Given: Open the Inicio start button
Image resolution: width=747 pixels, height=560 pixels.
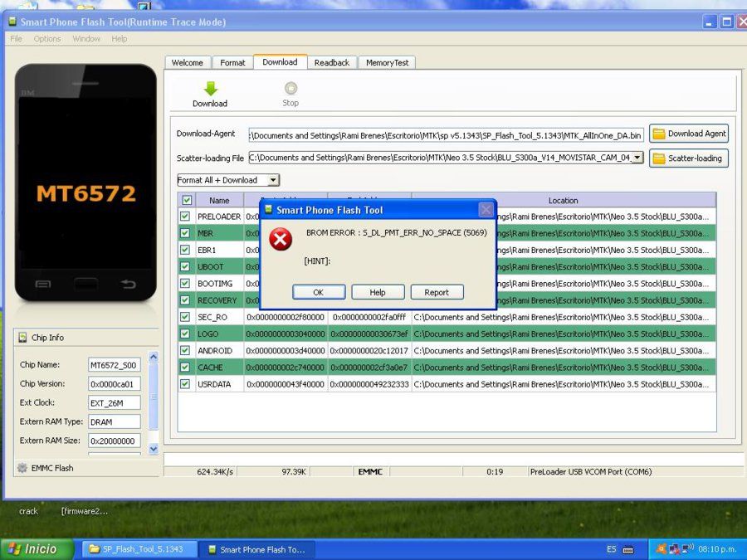Looking at the screenshot, I should tap(37, 549).
